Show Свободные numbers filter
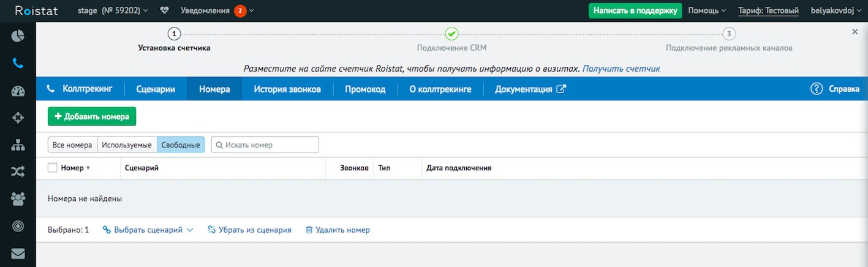 (x=181, y=145)
